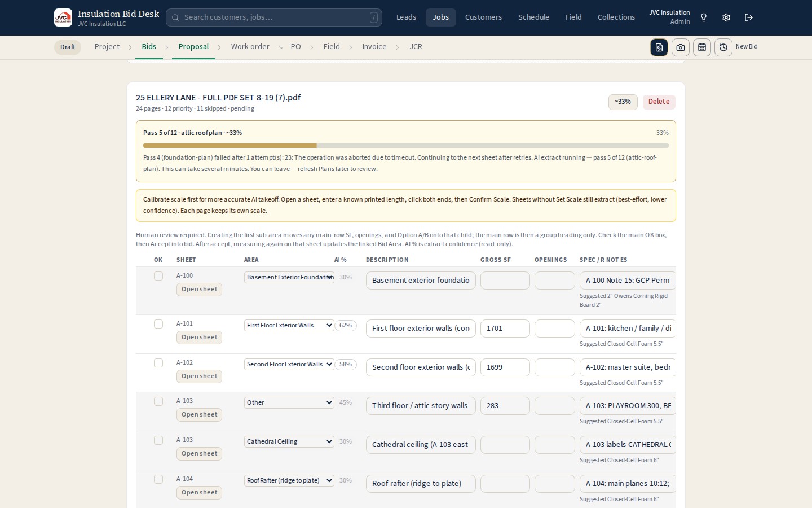812x508 pixels.
Task: Click the slash shortcut badge in search
Action: [x=373, y=17]
